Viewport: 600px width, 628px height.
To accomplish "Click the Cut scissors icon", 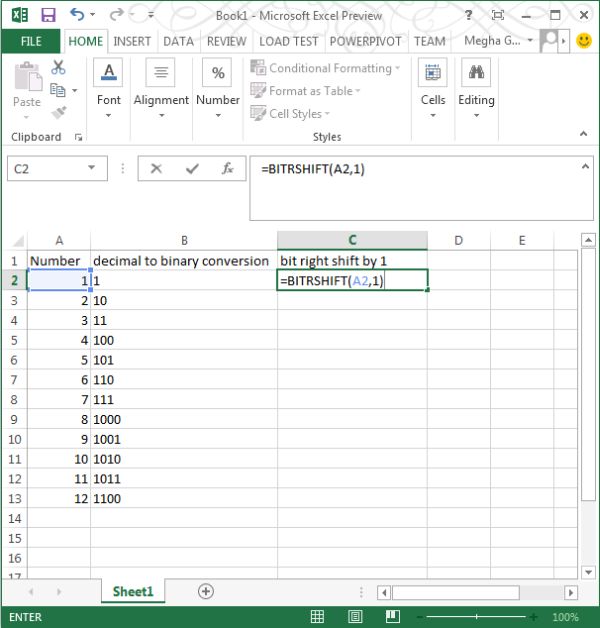I will (58, 67).
